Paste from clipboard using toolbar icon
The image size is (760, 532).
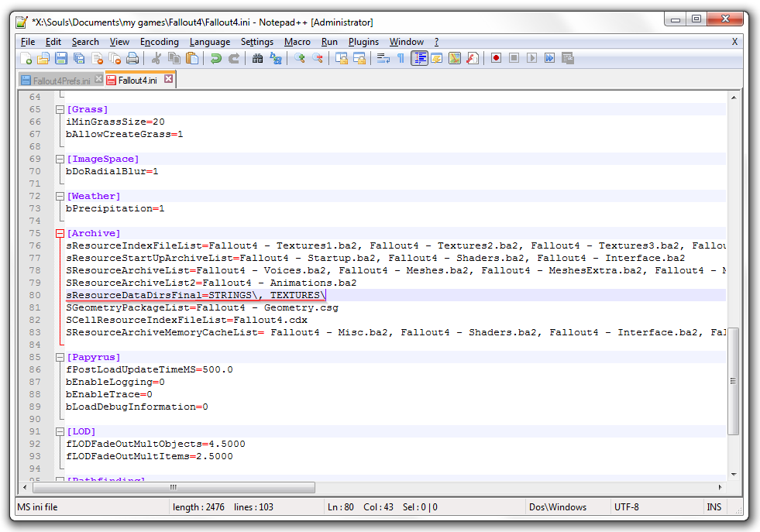tap(192, 59)
